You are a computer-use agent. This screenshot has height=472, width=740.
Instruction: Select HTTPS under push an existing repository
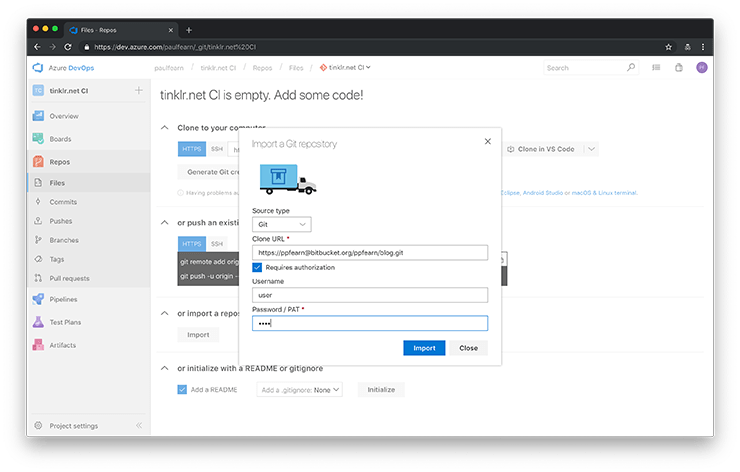(x=192, y=244)
